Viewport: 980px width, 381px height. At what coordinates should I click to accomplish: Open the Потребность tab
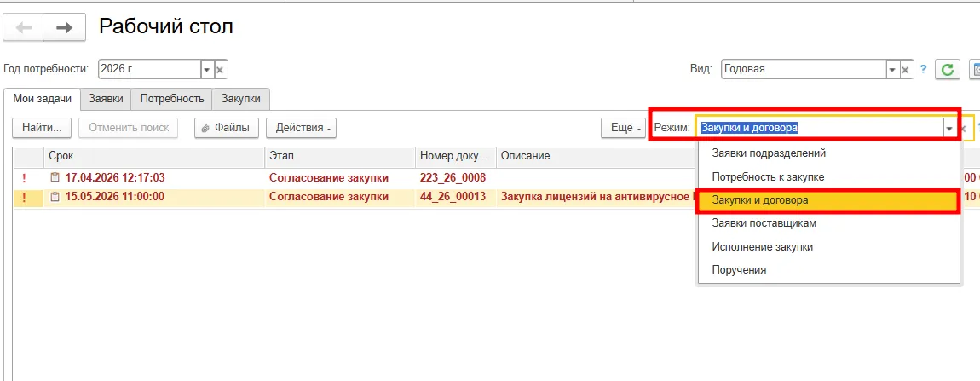pos(172,99)
